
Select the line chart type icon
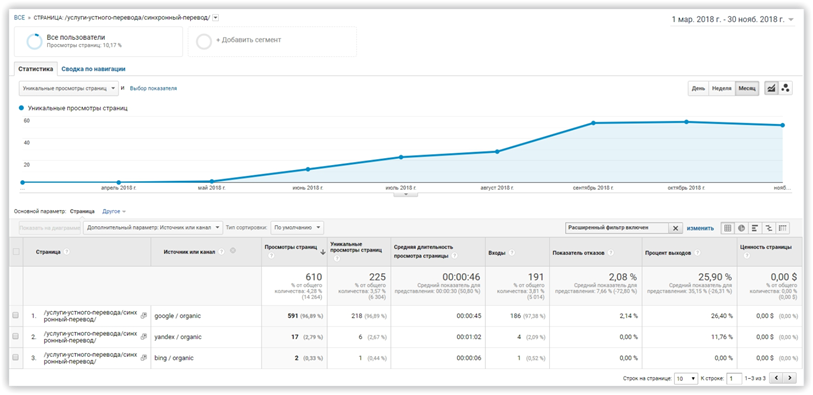tap(771, 89)
